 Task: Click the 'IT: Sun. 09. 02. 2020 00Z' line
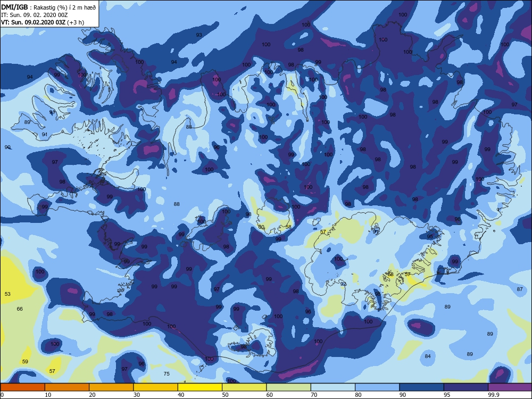pos(35,15)
